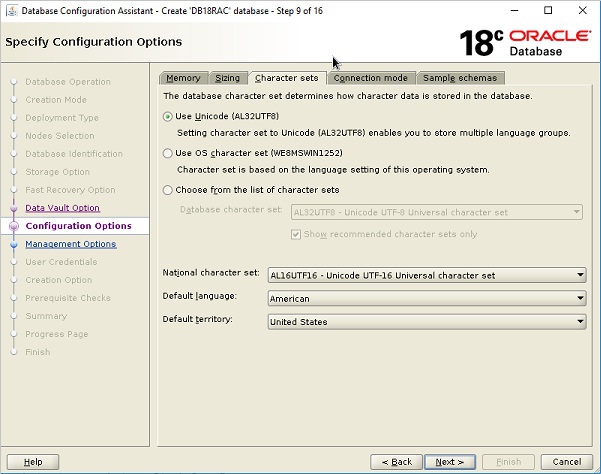Close the Database Configuration Assistant window
The image size is (601, 474).
coord(583,11)
